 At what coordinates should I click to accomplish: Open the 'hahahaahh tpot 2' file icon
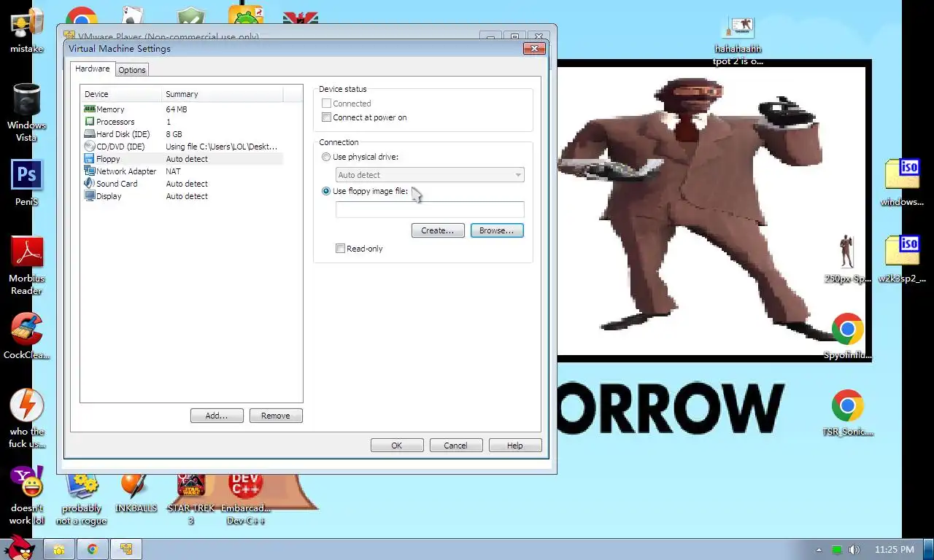pos(738,28)
